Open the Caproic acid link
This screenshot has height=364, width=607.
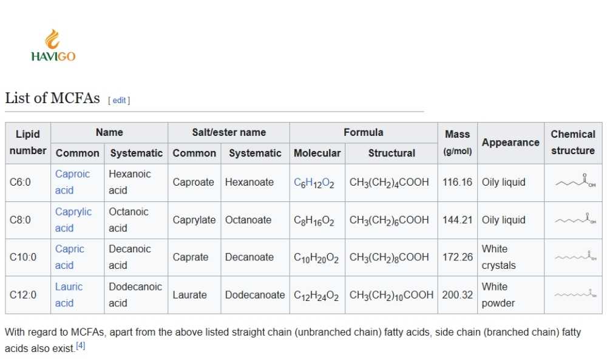pyautogui.click(x=72, y=174)
